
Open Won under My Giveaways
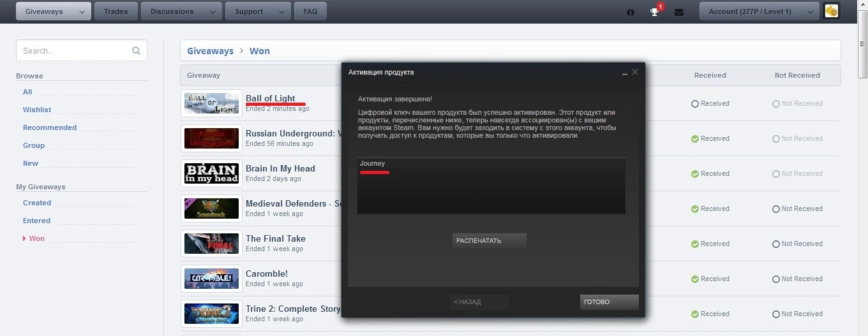tap(37, 238)
